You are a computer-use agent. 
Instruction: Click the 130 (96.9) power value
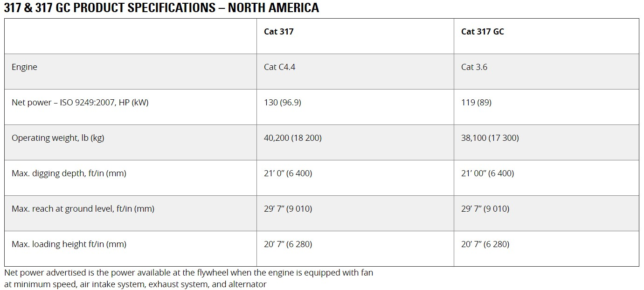click(282, 103)
